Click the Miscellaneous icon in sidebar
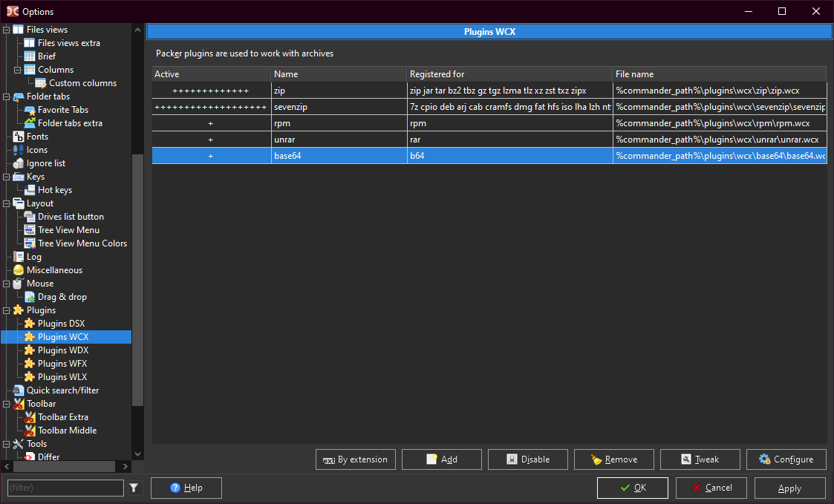 pyautogui.click(x=19, y=270)
